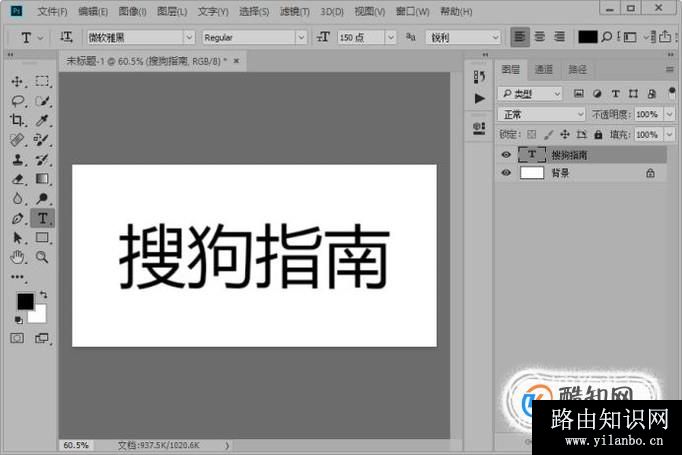The width and height of the screenshot is (682, 455).
Task: Open the 150 点 font size dropdown
Action: [x=391, y=37]
